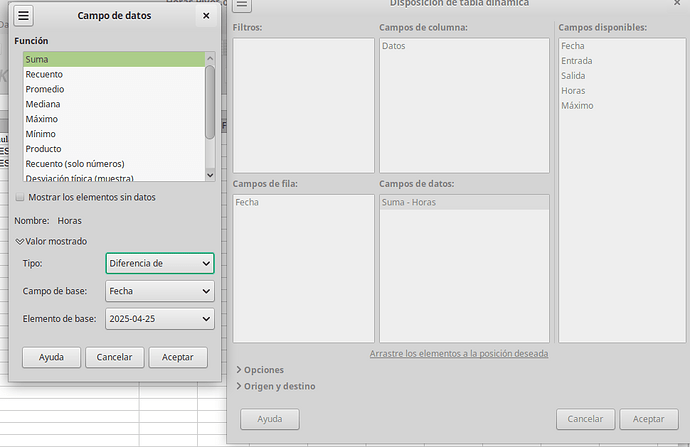Open the Campo de base dropdown

click(x=160, y=291)
